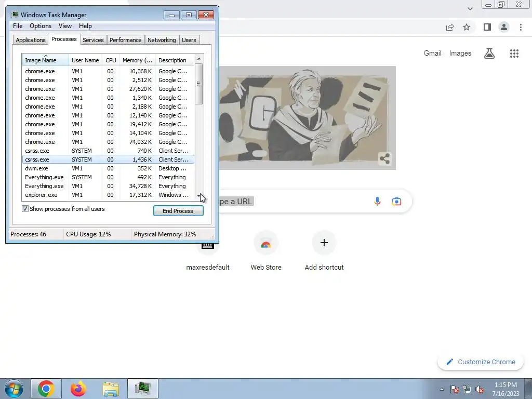The height and width of the screenshot is (399, 532).
Task: Click the muted volume tray icon
Action: (480, 389)
